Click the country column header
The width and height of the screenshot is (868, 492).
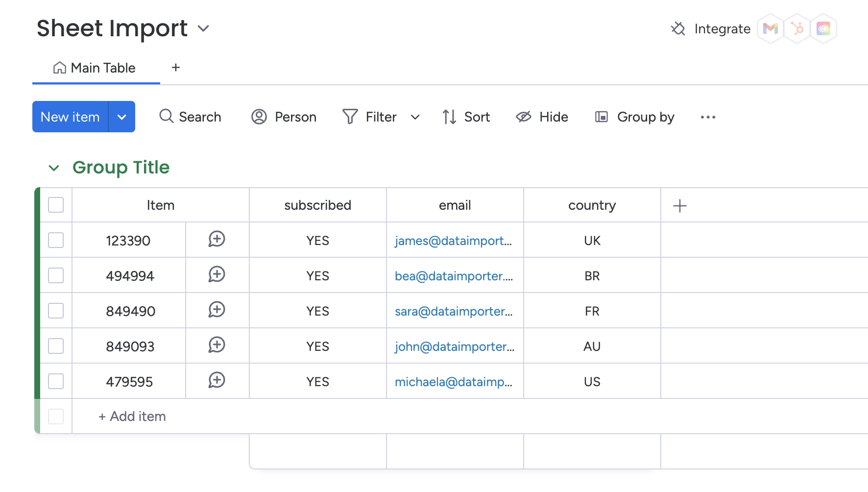592,205
